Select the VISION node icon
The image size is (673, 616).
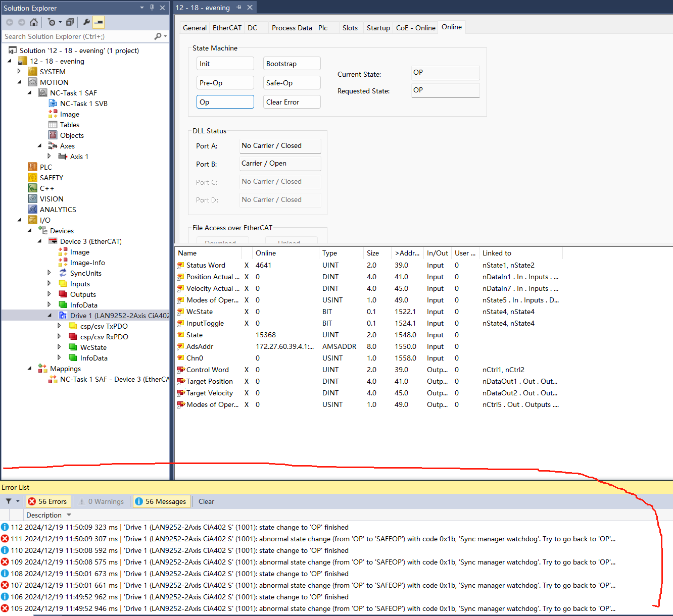[33, 199]
